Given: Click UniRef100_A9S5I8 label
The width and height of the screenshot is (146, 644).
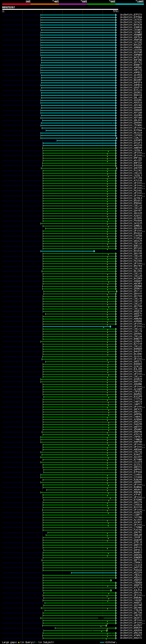Looking at the screenshot, I should (x=131, y=103).
